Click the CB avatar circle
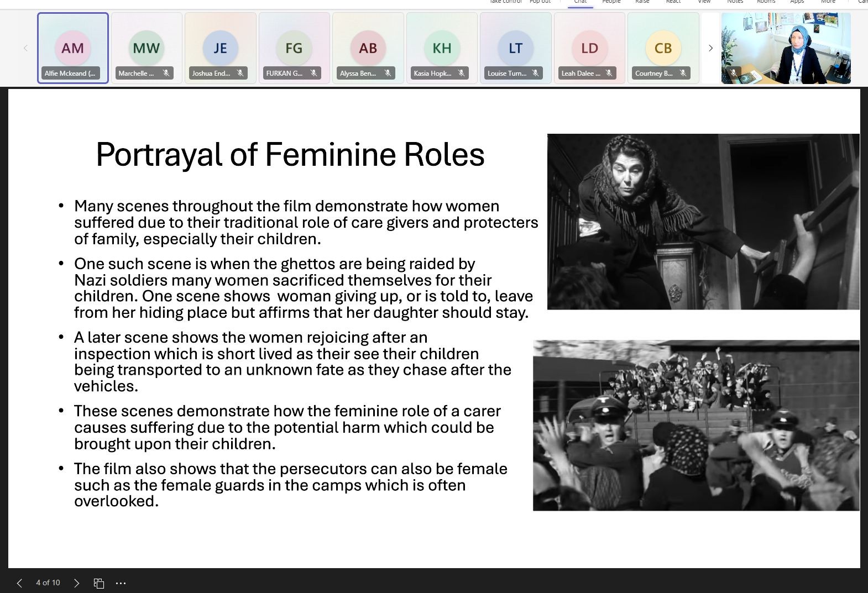 pos(663,48)
